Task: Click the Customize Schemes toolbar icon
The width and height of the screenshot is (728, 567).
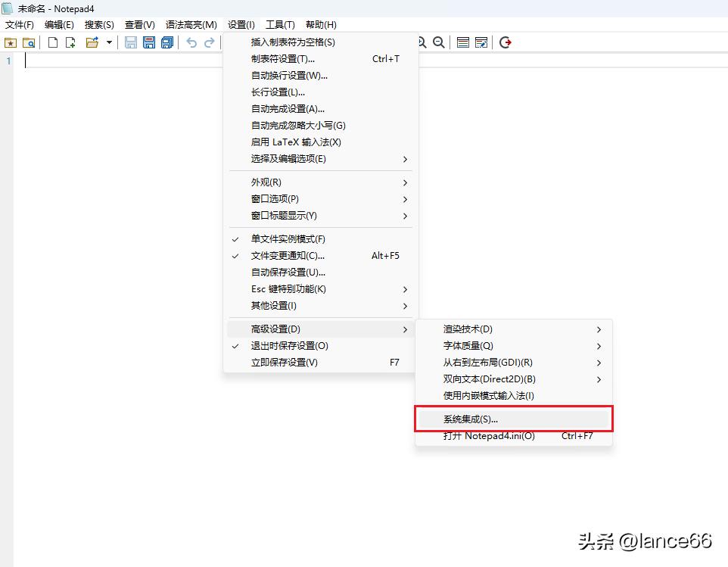Action: click(481, 42)
